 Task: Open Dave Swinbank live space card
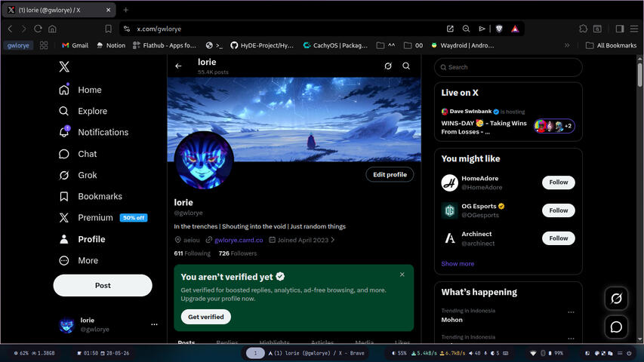(508, 121)
